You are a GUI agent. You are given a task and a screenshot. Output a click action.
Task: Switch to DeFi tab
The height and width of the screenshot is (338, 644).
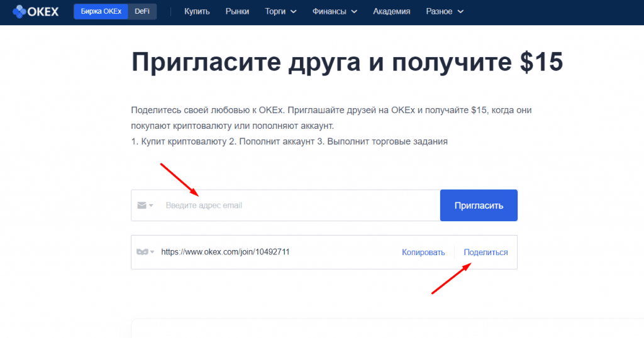pyautogui.click(x=142, y=11)
